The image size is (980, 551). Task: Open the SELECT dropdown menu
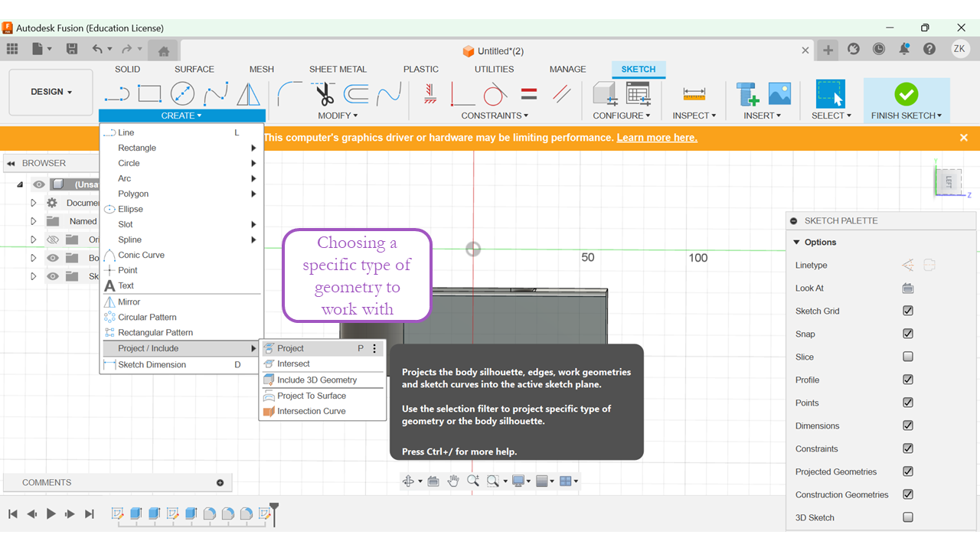(x=831, y=116)
